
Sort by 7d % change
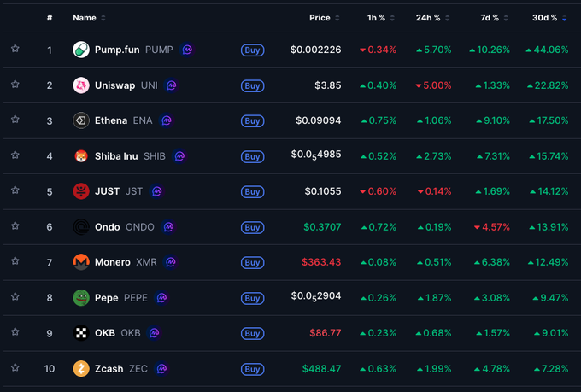click(494, 18)
